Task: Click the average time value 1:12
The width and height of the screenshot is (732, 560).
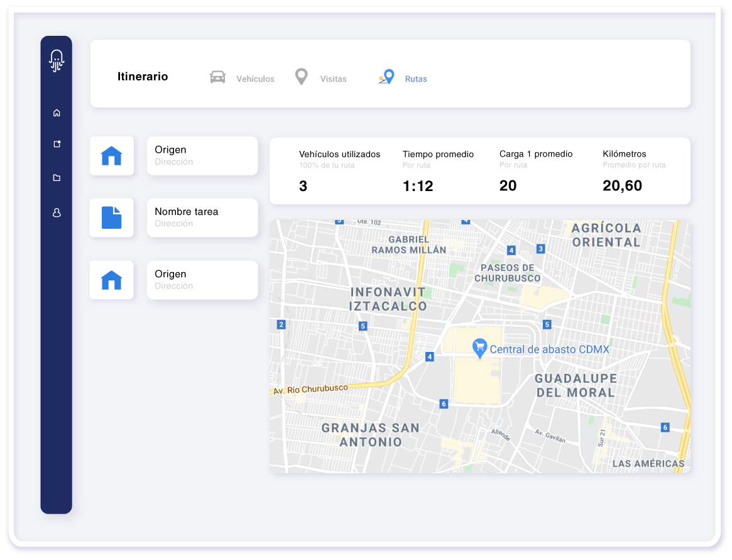Action: point(418,186)
